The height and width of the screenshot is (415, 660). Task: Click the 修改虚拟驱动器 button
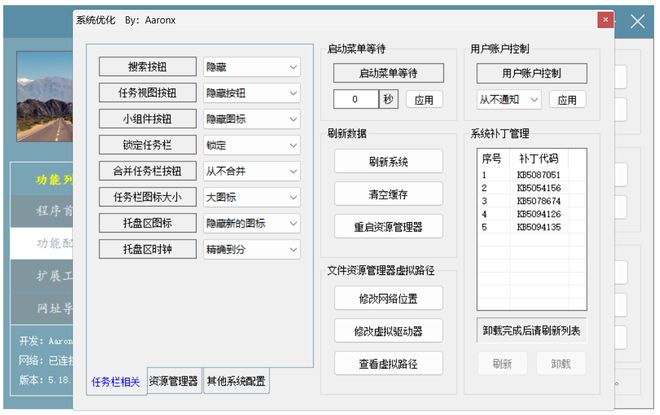coord(388,331)
